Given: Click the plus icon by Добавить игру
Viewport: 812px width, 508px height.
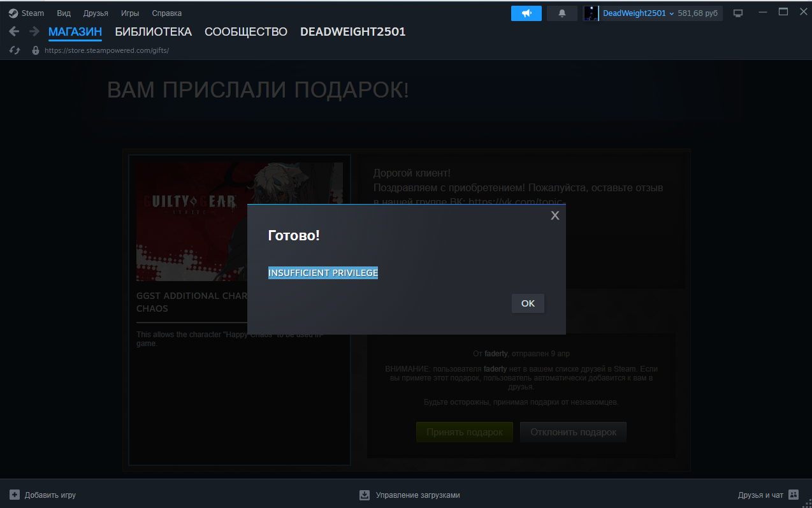Looking at the screenshot, I should [x=14, y=495].
